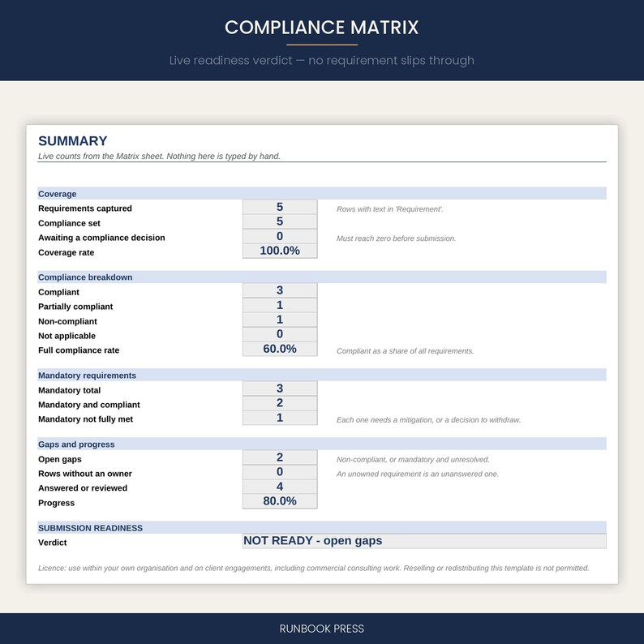Select the Progress row label
The width and height of the screenshot is (644, 644).
56,503
